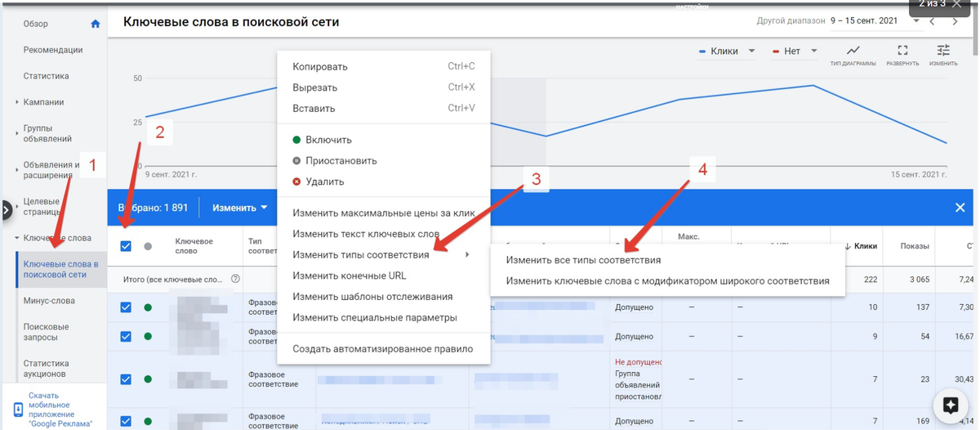Choose Создать автоматизированное правило
Viewport: 980px width, 430px height.
coord(383,349)
